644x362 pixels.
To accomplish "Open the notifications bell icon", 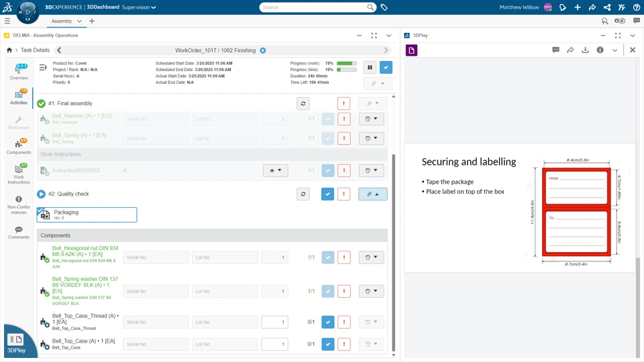I will pos(563,7).
